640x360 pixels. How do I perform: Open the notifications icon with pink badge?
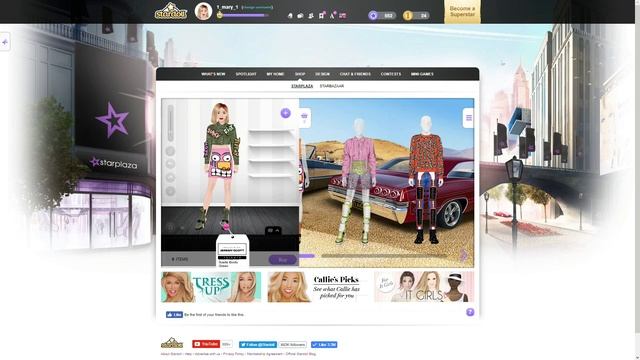[322, 15]
